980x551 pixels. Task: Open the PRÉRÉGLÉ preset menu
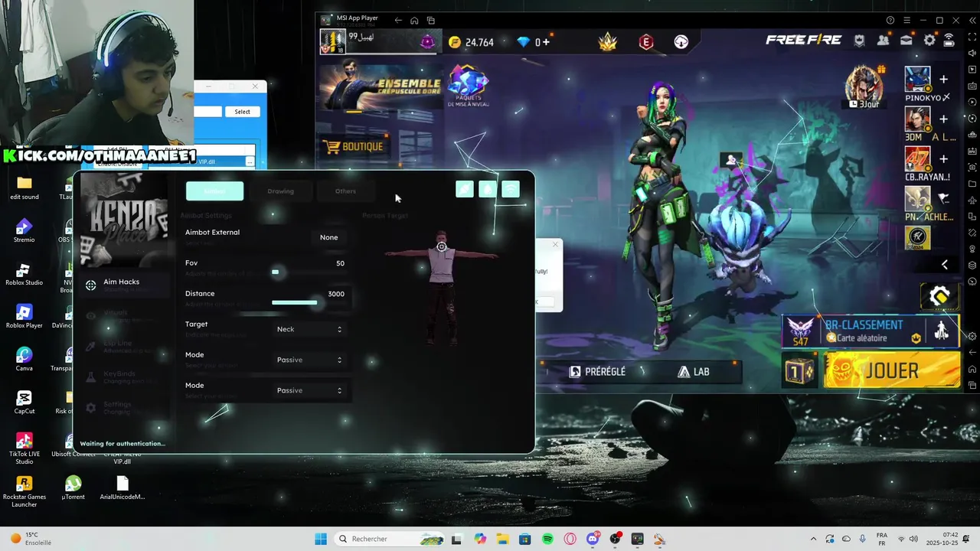tap(597, 371)
